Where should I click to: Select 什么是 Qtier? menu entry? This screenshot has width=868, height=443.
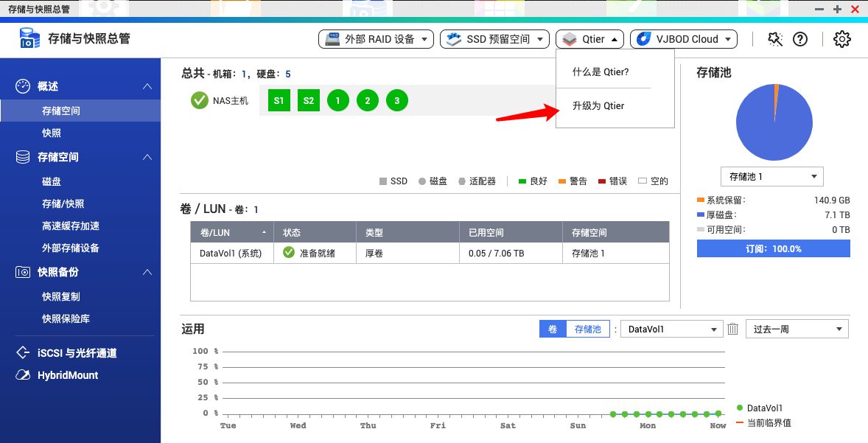click(x=601, y=72)
